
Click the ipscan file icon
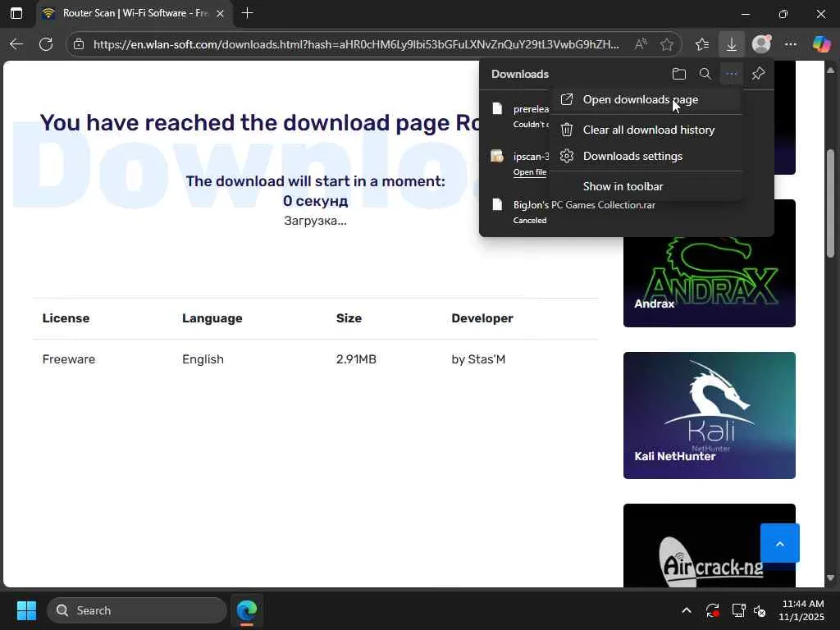click(x=497, y=157)
